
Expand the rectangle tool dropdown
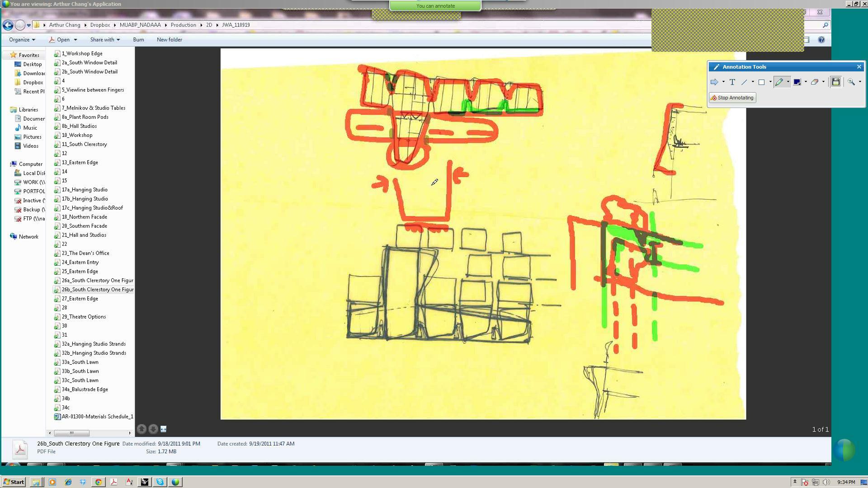pyautogui.click(x=770, y=82)
